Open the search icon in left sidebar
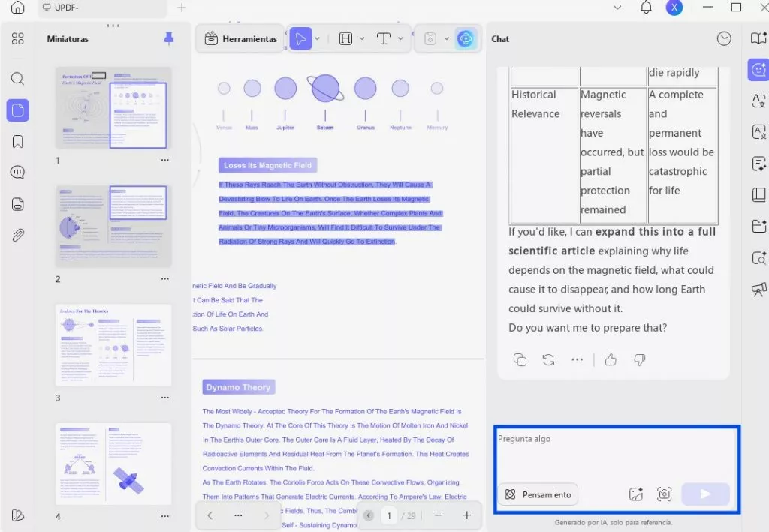 coord(18,78)
